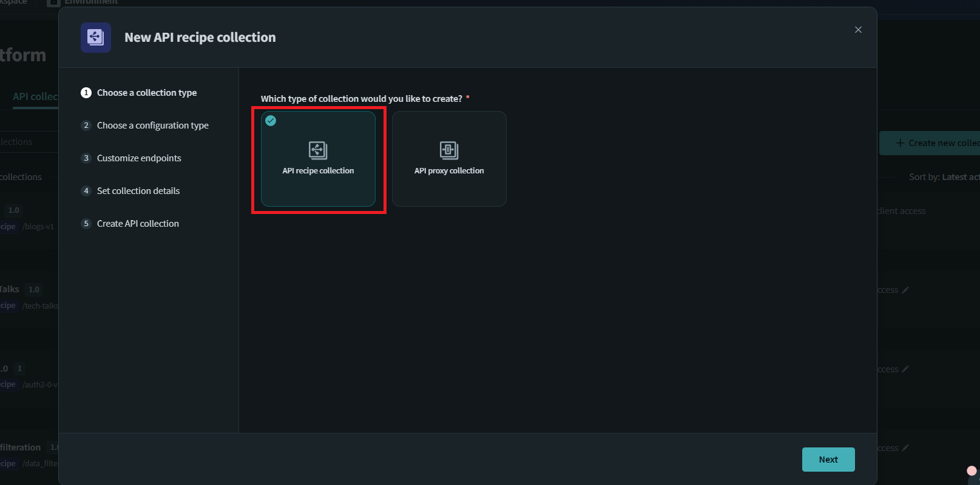Select the API recipe collection label

(x=318, y=171)
